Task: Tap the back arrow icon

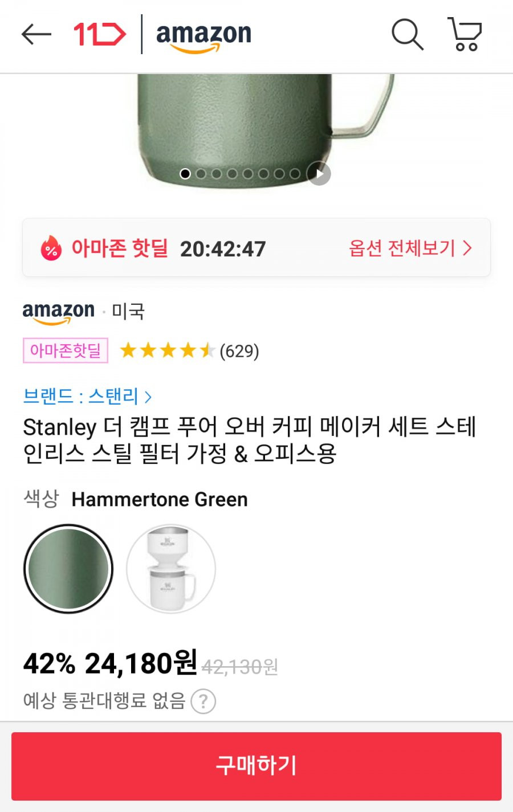Action: [x=36, y=34]
